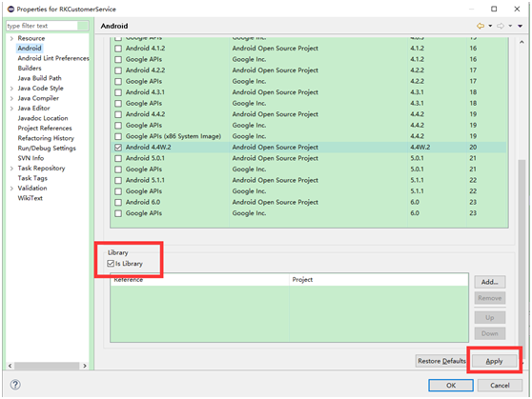
Task: Open the WikiText page
Action: [31, 198]
